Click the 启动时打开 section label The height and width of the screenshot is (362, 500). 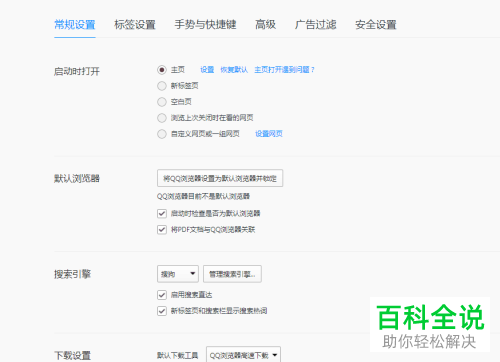[x=77, y=71]
